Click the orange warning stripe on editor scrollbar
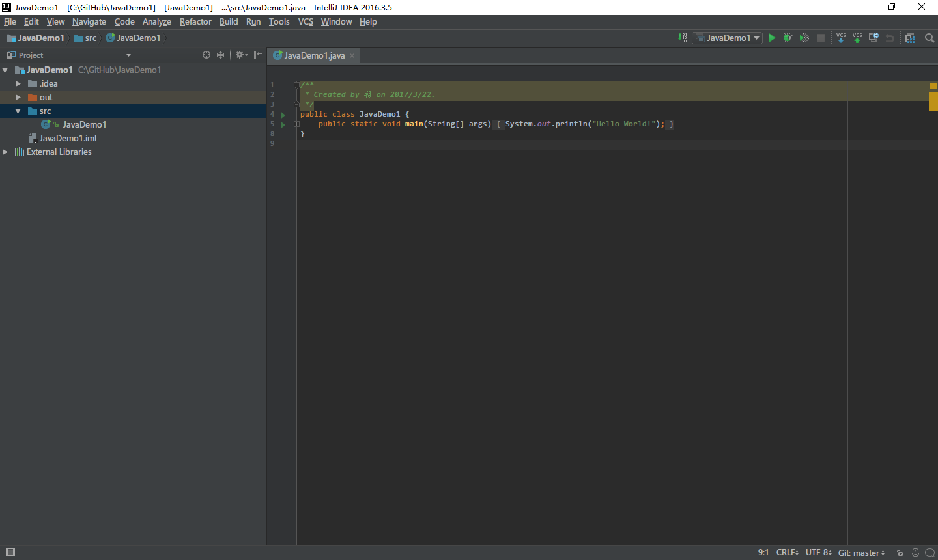Screen dimensions: 938x560 pos(933,102)
